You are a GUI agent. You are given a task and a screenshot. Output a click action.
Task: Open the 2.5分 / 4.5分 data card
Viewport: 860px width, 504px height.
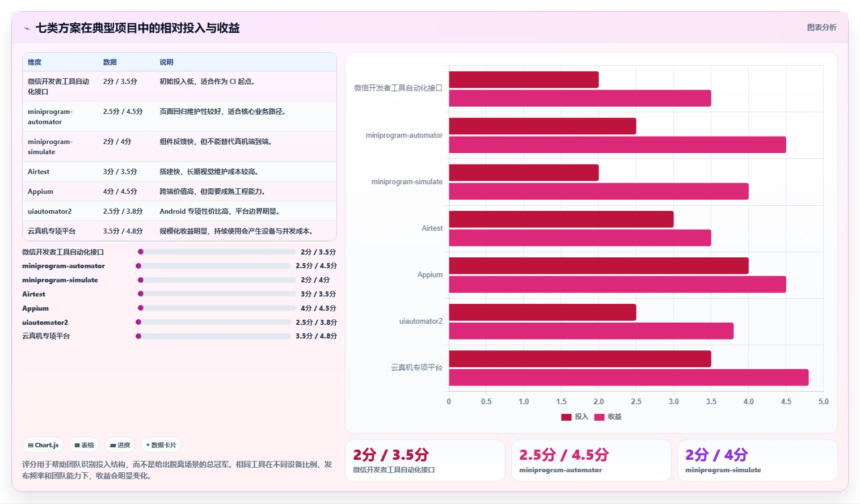[x=591, y=460]
